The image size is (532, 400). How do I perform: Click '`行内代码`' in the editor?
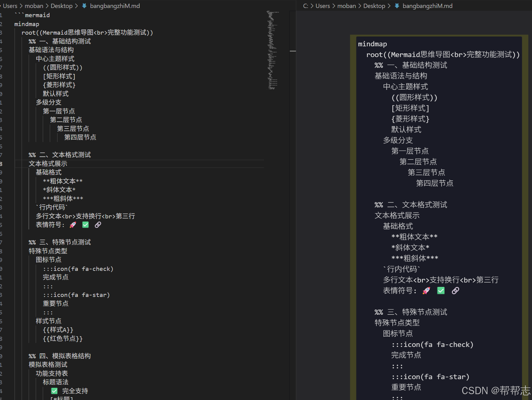click(52, 207)
